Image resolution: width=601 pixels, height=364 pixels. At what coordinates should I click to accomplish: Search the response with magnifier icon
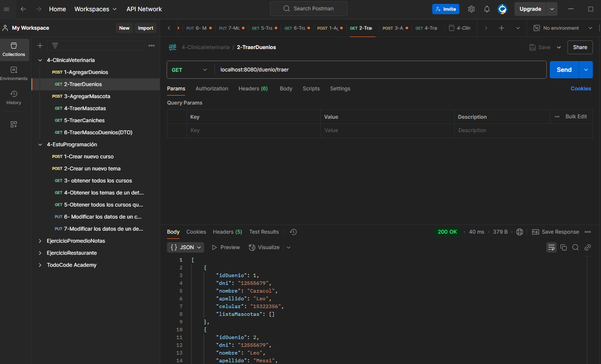[576, 247]
